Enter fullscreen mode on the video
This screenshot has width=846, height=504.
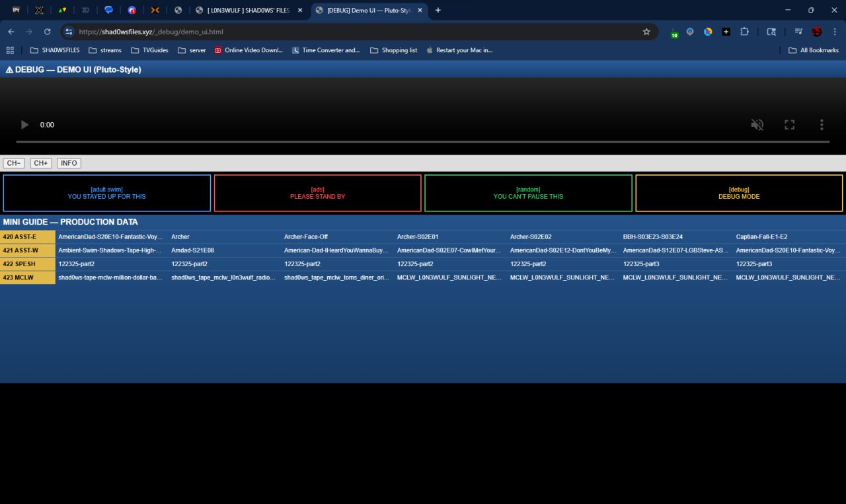click(x=789, y=125)
